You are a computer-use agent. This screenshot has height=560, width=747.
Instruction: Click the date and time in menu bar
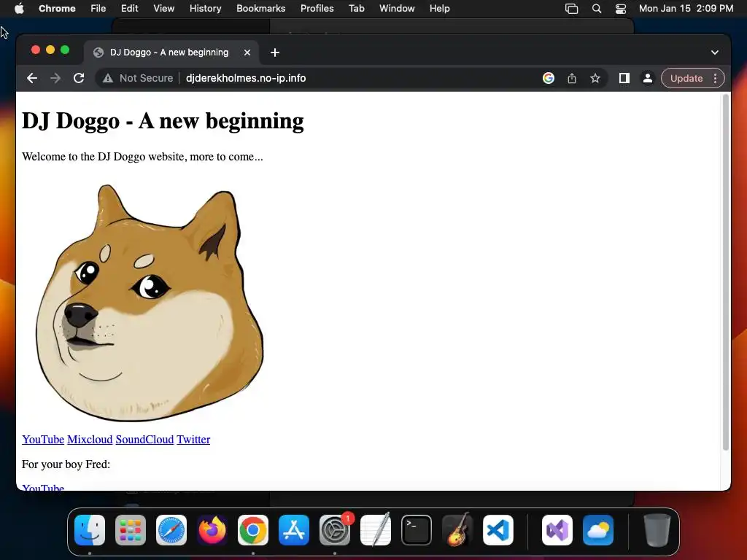(686, 9)
